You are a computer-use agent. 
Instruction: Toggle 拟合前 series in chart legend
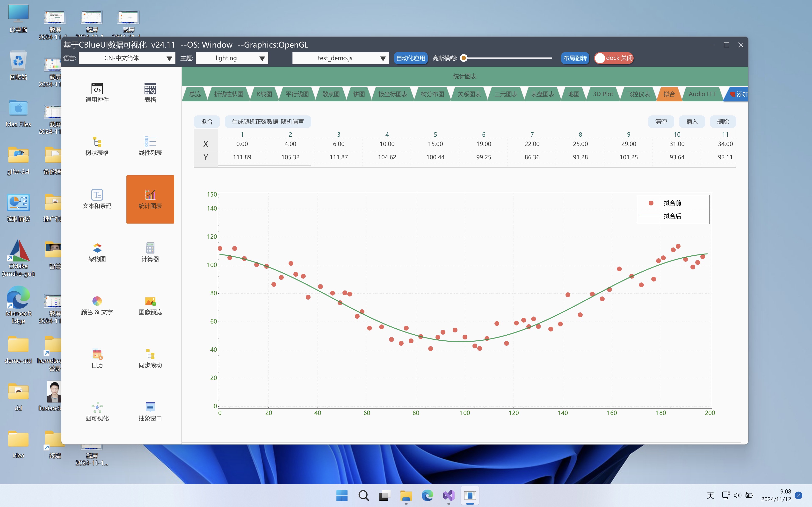672,203
